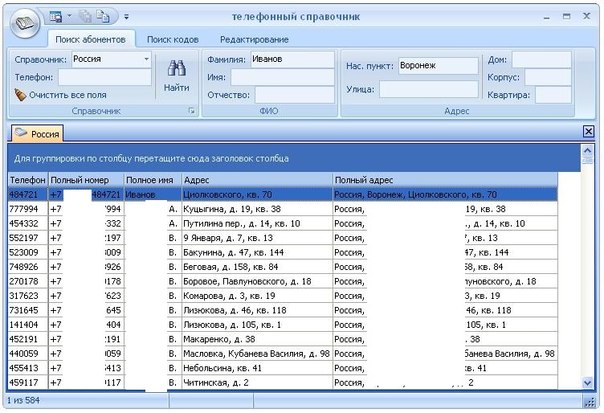Click into the Телефон input field
This screenshot has width=604, height=413.
pyautogui.click(x=105, y=77)
